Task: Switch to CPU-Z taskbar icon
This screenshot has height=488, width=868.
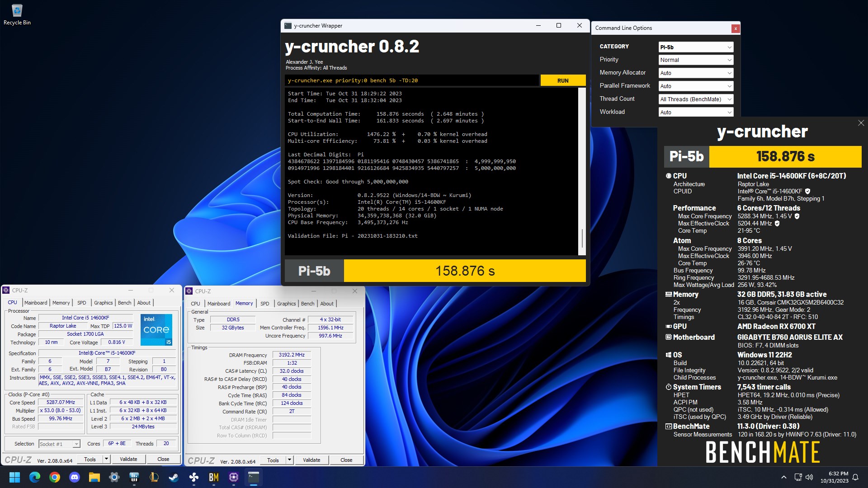Action: (234, 477)
